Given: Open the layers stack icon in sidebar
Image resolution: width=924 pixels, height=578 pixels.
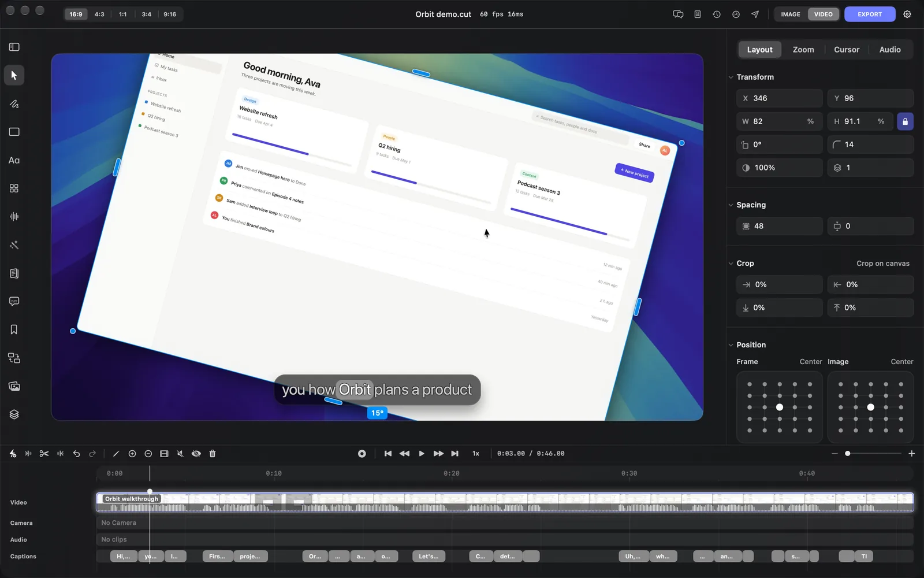Looking at the screenshot, I should pos(14,414).
